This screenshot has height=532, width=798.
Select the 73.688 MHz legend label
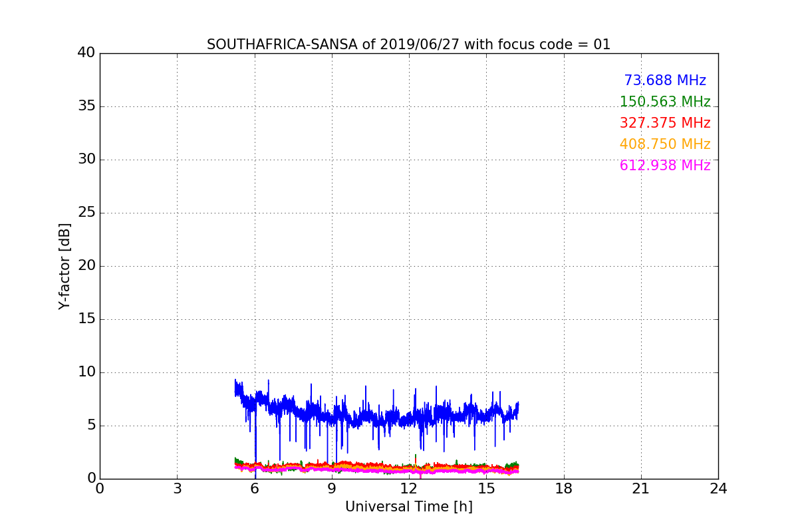665,80
